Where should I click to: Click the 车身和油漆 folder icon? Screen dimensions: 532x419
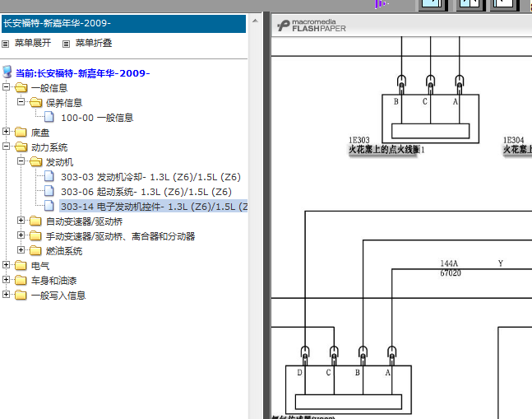21,281
